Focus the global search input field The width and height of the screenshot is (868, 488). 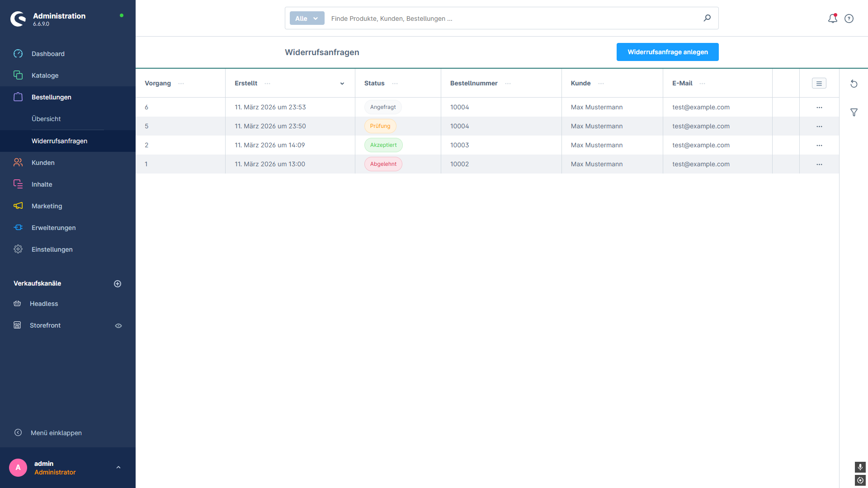pos(511,19)
